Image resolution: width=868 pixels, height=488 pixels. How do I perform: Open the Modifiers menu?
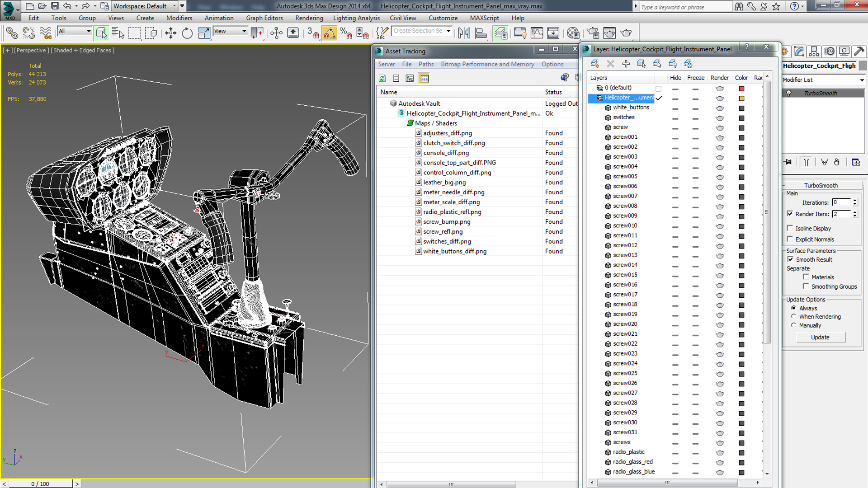tap(179, 18)
